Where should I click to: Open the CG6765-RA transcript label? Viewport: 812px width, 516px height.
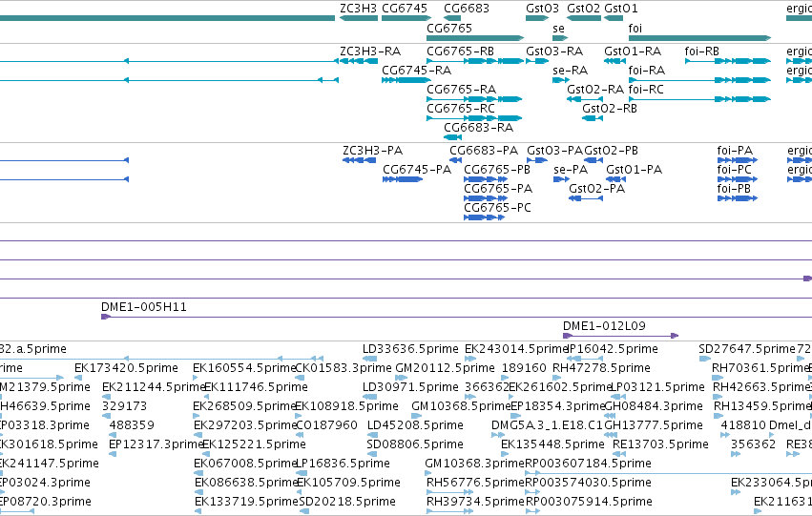pyautogui.click(x=462, y=90)
